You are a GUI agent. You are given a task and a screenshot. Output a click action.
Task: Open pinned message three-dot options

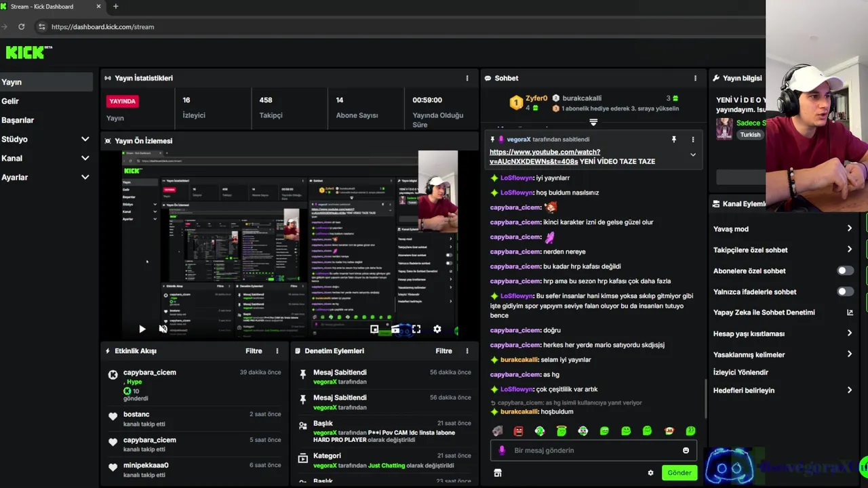click(692, 139)
